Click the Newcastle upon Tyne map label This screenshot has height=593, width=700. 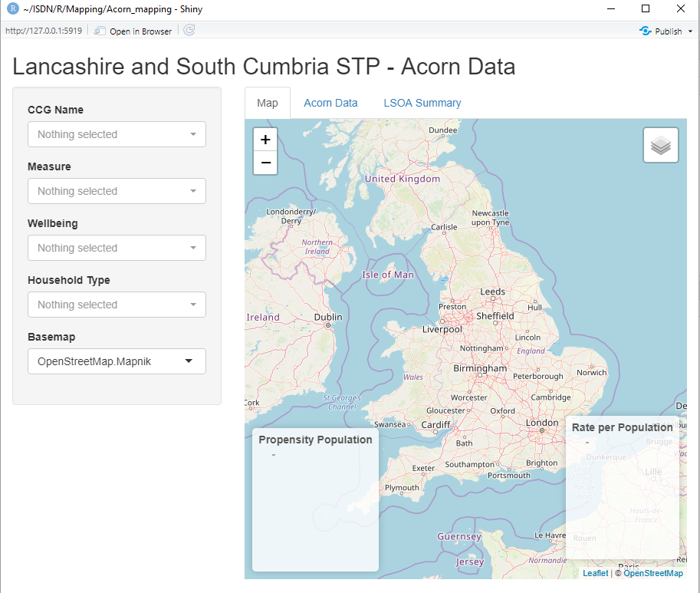pyautogui.click(x=490, y=217)
